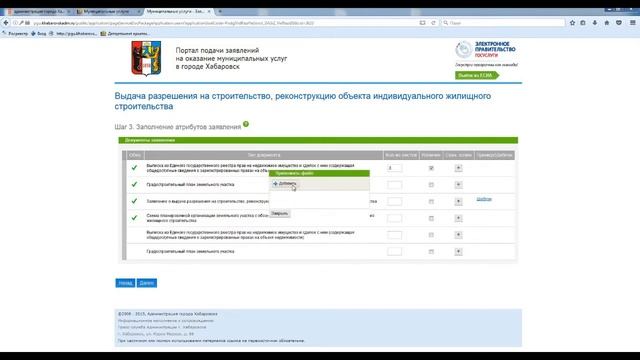Image resolution: width=640 pixels, height=360 pixels.
Task: Bookmark this page with the star icon
Action: tap(572, 23)
